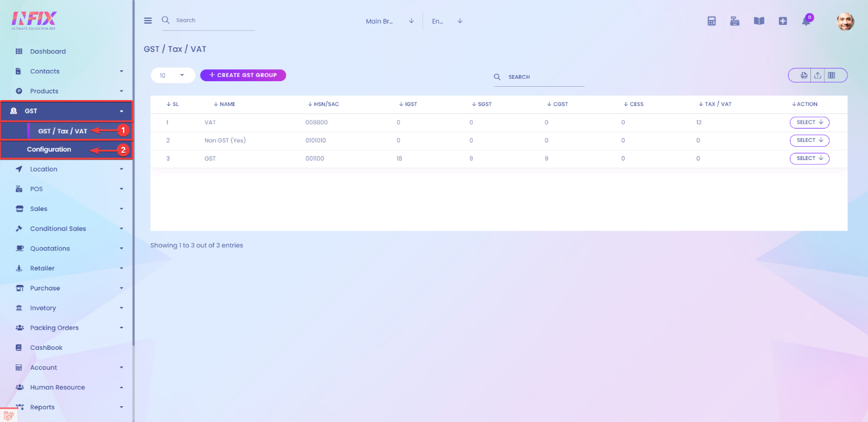This screenshot has width=868, height=422.
Task: Click the Sales store icon
Action: [19, 209]
